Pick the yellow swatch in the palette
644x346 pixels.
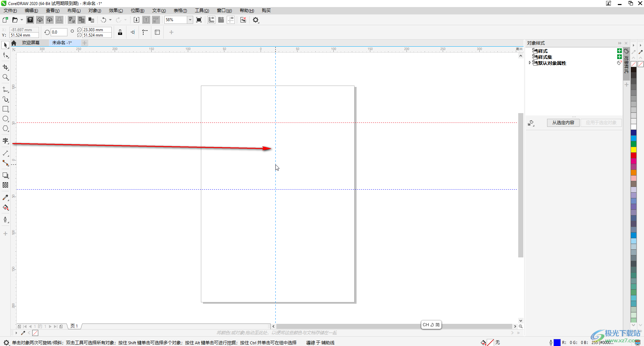point(633,150)
